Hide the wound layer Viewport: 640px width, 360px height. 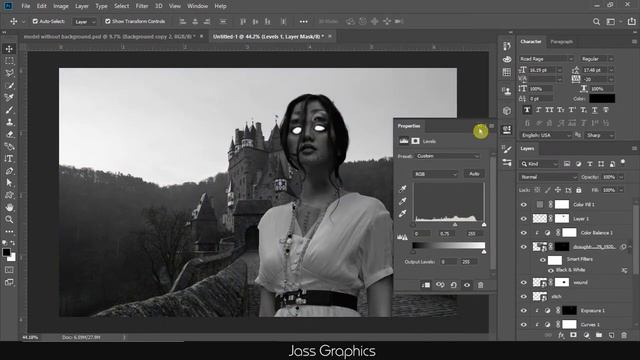tap(524, 282)
